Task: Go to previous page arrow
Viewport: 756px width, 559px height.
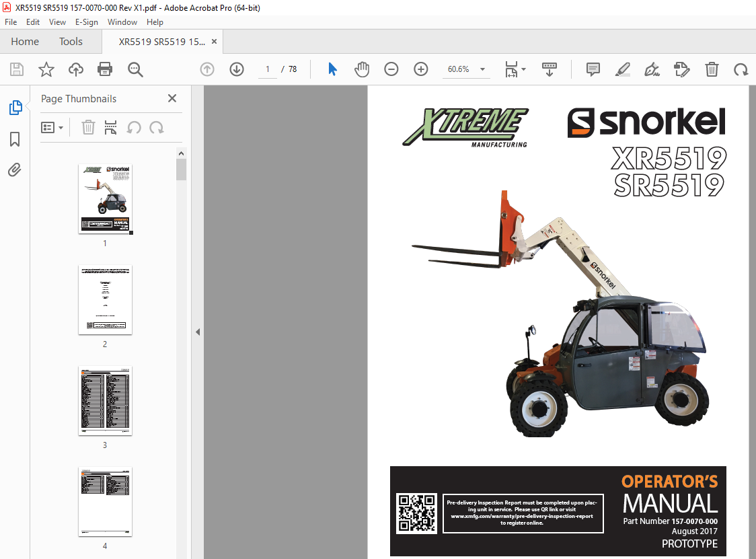Action: (x=207, y=69)
